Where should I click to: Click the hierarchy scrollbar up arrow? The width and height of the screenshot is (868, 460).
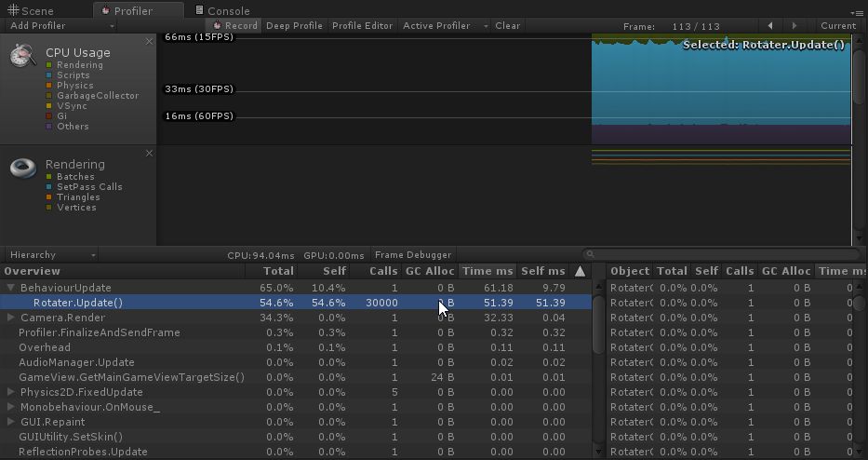pos(598,287)
